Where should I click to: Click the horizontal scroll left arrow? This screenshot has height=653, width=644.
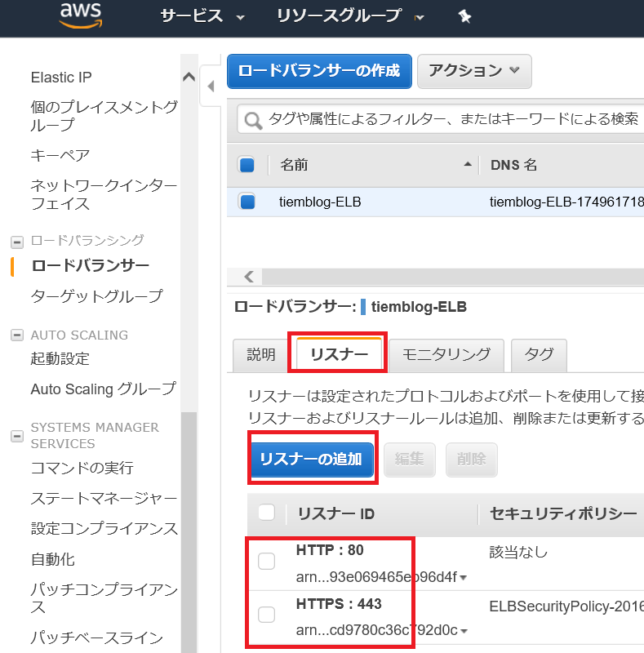click(249, 277)
